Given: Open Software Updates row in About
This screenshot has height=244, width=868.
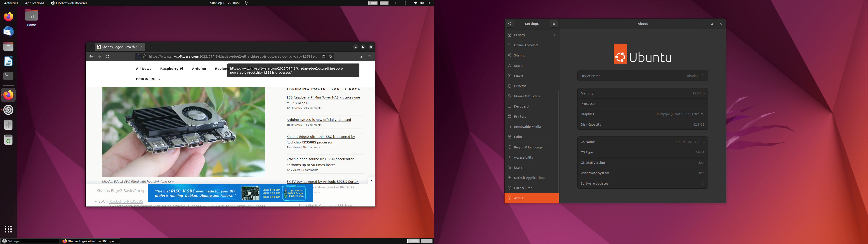Looking at the screenshot, I should point(642,183).
